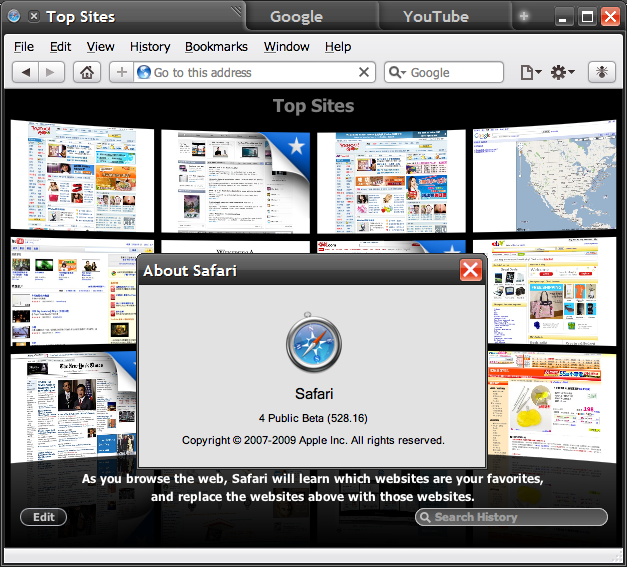
Task: Minimize the Safari window
Action: pyautogui.click(x=563, y=17)
